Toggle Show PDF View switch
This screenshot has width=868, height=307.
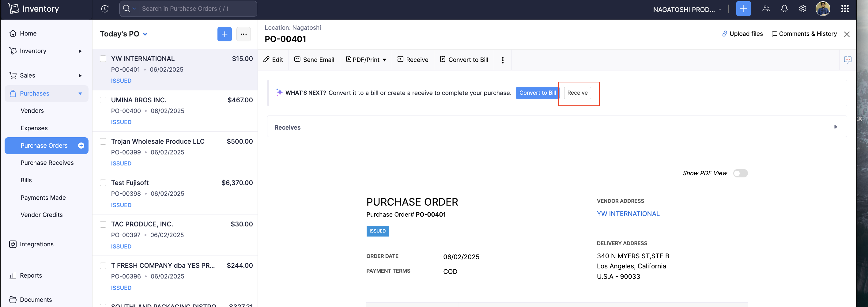point(740,173)
